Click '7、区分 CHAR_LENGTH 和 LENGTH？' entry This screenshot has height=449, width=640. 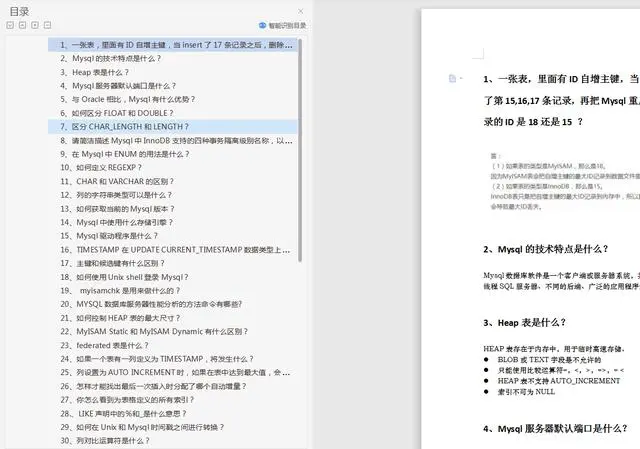173,127
